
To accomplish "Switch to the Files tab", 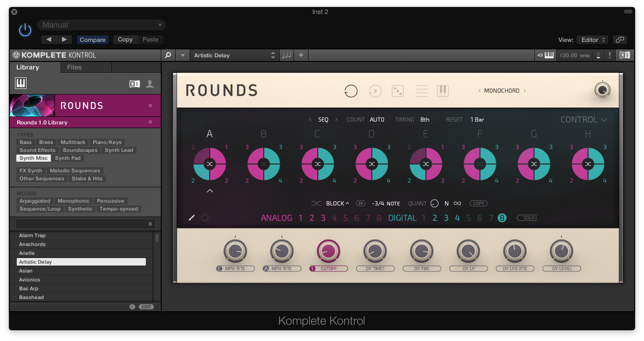I will (x=74, y=67).
